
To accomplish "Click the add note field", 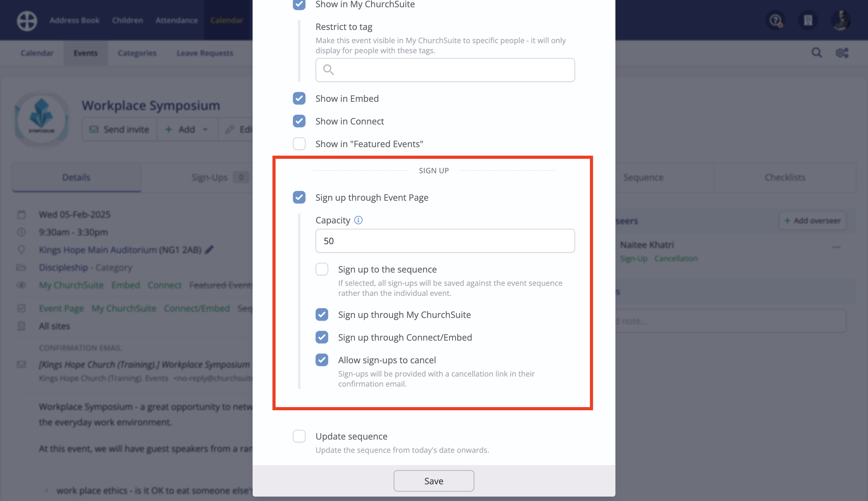I will click(731, 321).
